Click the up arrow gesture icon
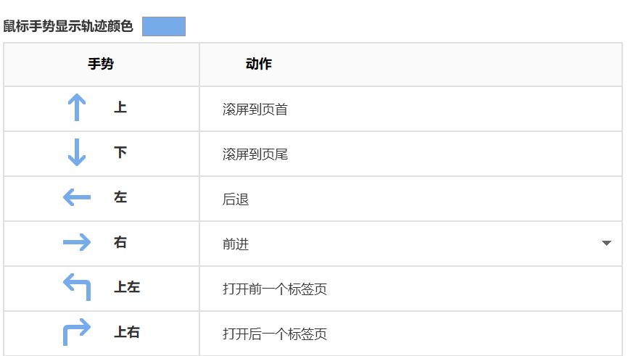The image size is (644, 356). pos(77,109)
